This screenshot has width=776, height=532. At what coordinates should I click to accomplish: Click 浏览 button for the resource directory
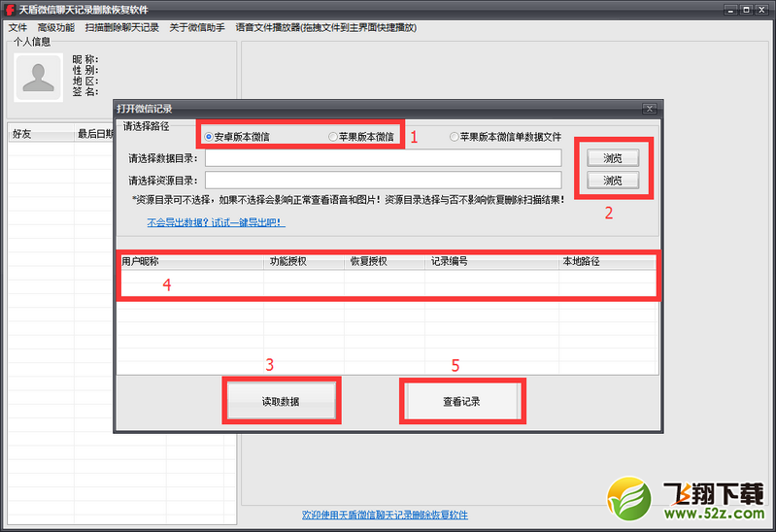(x=613, y=181)
